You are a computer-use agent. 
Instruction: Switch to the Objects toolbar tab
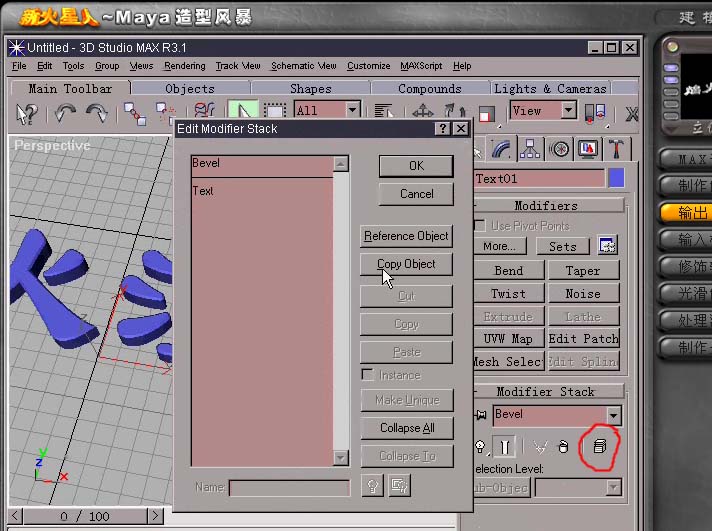[x=190, y=89]
